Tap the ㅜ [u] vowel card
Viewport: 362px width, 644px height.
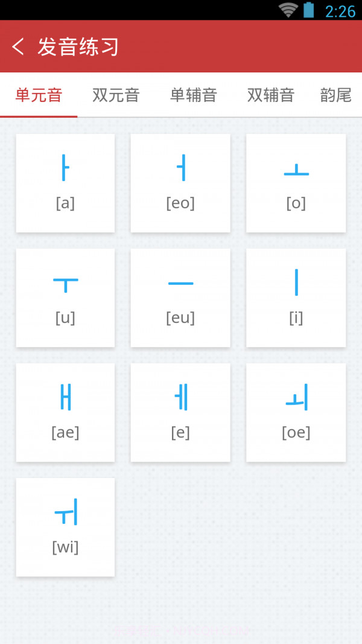[x=65, y=298]
